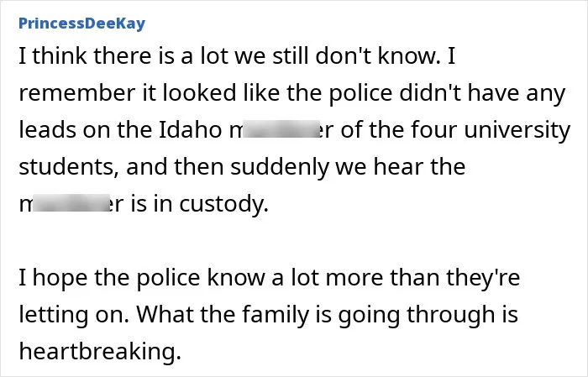Click the word 'custody' in the comment
Screen dimensions: 588x377
223,204
